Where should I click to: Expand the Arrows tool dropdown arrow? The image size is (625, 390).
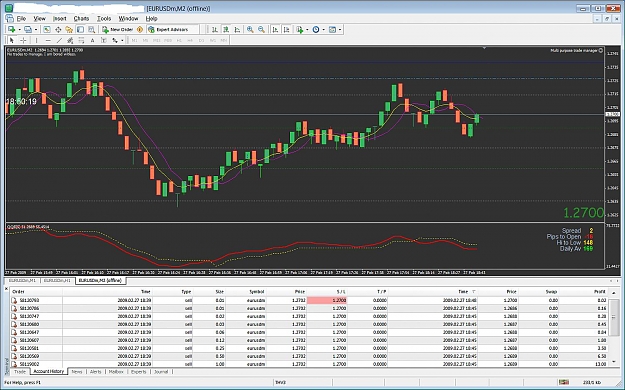(122, 40)
